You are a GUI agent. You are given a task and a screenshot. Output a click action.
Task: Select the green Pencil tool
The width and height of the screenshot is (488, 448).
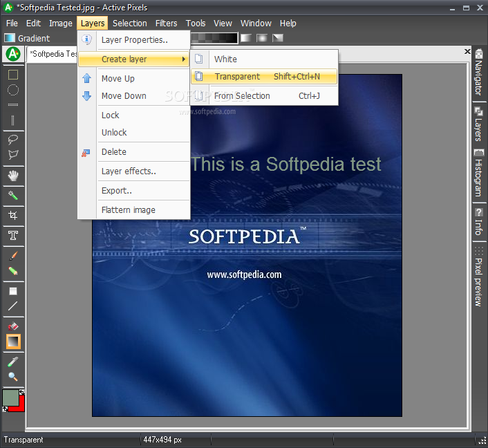tap(13, 271)
